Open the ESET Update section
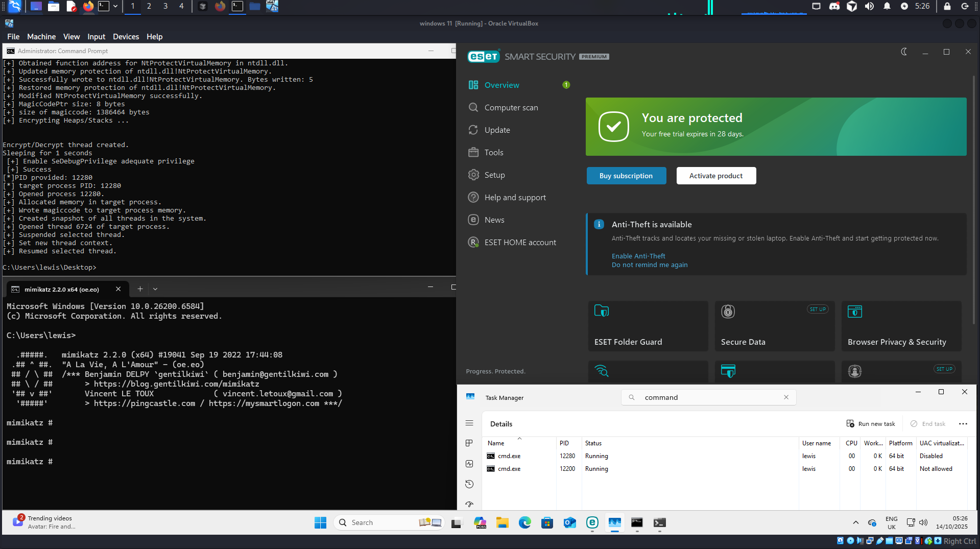Viewport: 980px width, 549px height. [497, 130]
